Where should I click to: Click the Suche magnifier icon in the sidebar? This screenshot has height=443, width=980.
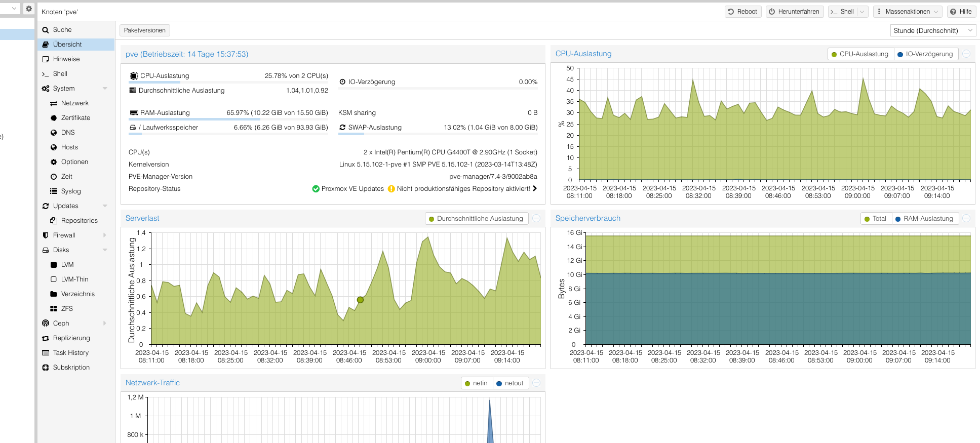tap(46, 30)
